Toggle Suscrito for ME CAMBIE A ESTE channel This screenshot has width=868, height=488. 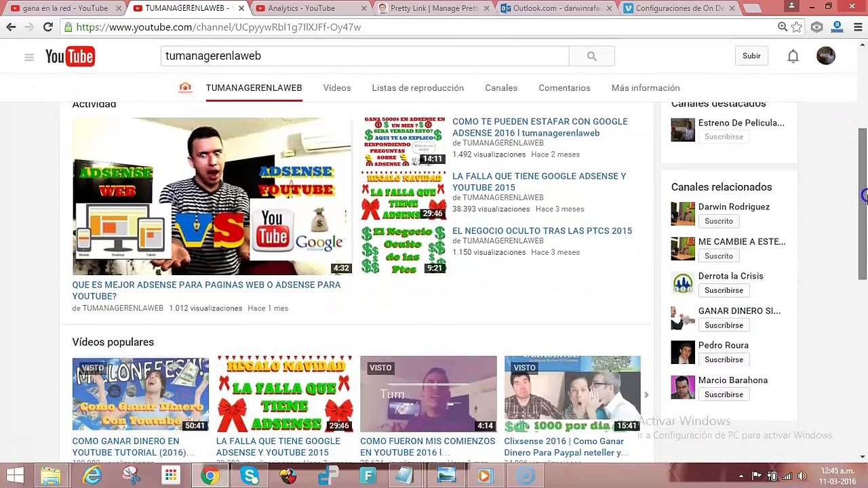(719, 256)
